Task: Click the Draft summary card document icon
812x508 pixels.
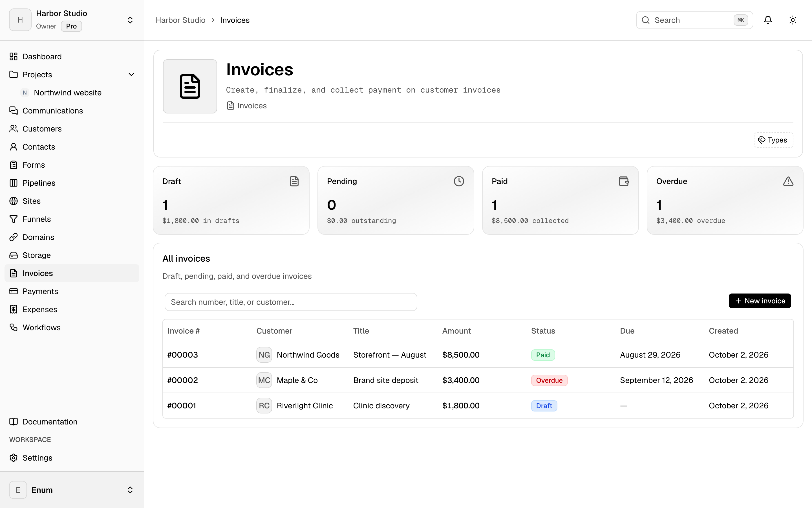Action: click(x=294, y=181)
